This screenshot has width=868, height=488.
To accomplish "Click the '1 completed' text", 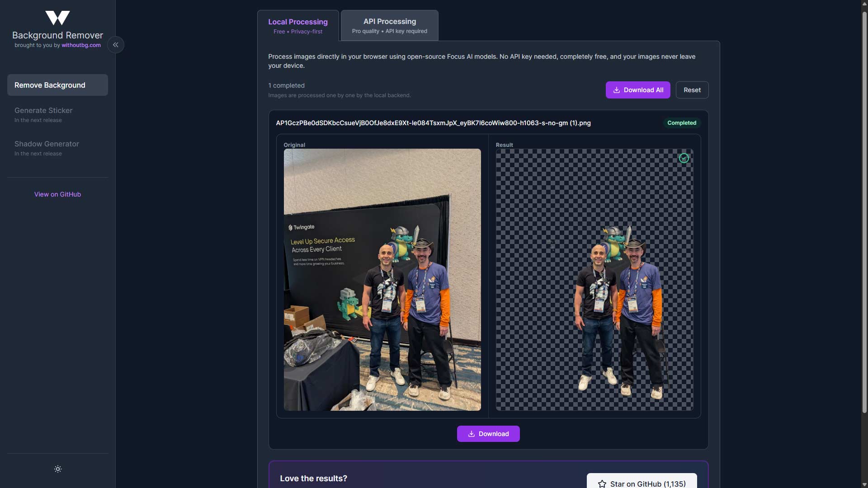I will pos(286,85).
